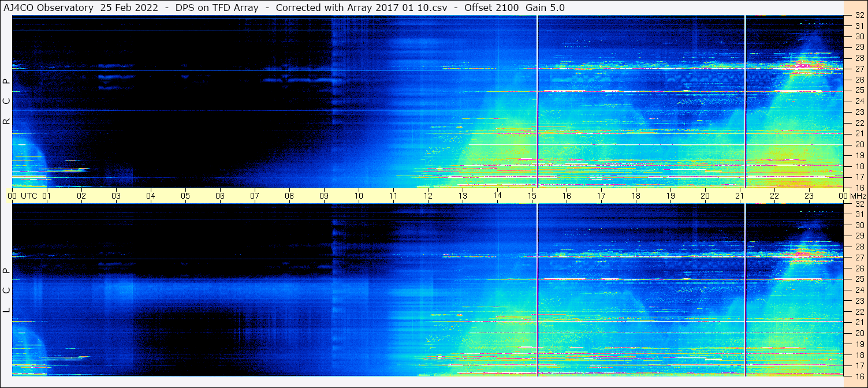Screen dimensions: 868x388
Task: Click ending "00" hour label beside MHz
Action: coord(843,196)
